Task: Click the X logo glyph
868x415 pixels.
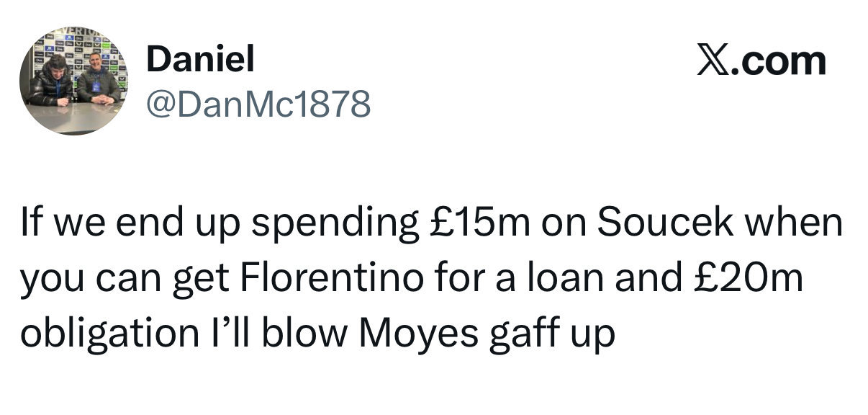Action: [x=713, y=61]
